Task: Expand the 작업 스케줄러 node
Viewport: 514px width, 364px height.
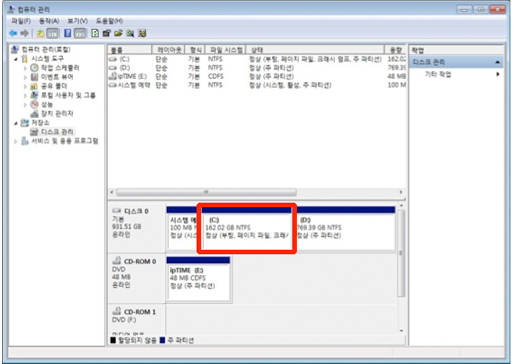Action: coord(25,68)
